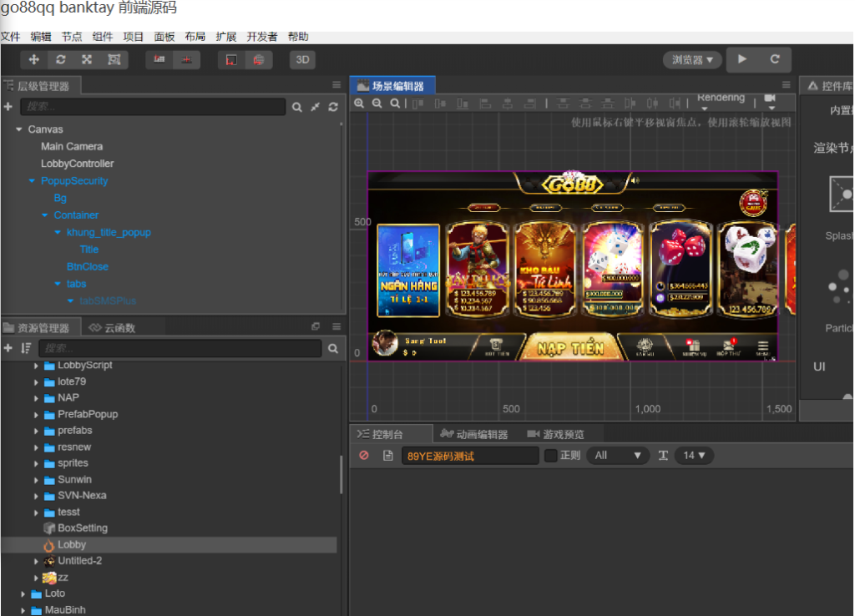The height and width of the screenshot is (616, 855).
Task: Click the refresh preview device button
Action: (x=774, y=59)
